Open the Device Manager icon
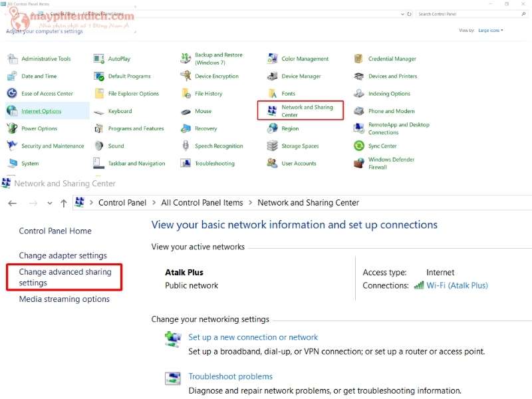This screenshot has width=532, height=399. pos(272,76)
